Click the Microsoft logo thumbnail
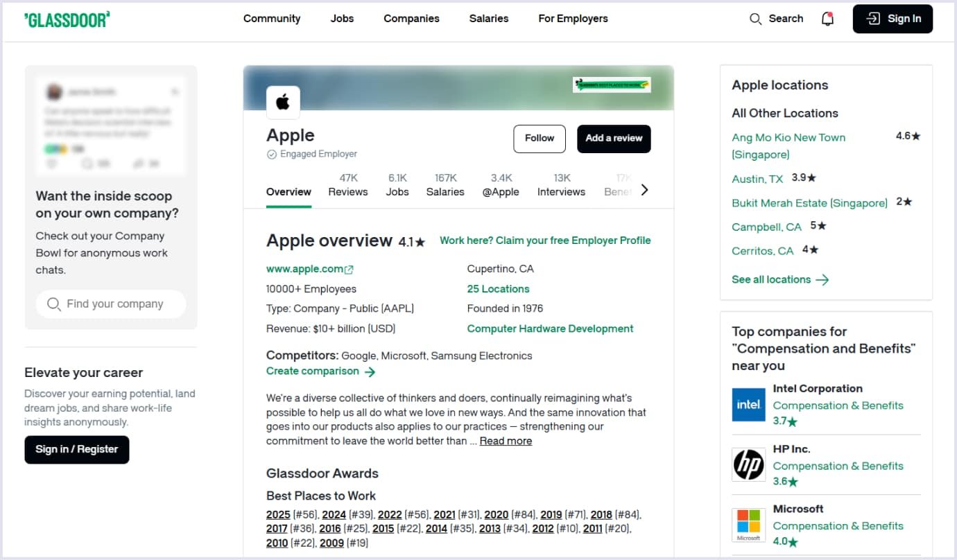The height and width of the screenshot is (560, 957). pos(748,525)
